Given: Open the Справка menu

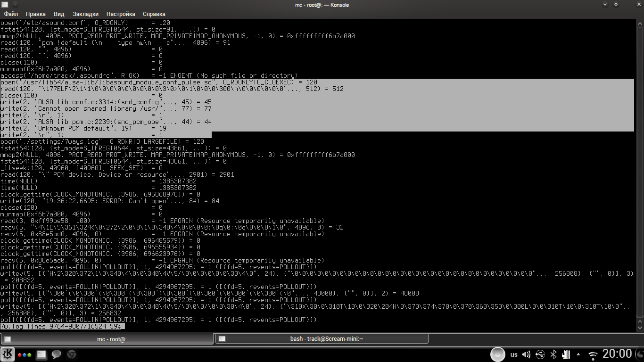Looking at the screenshot, I should (x=154, y=14).
